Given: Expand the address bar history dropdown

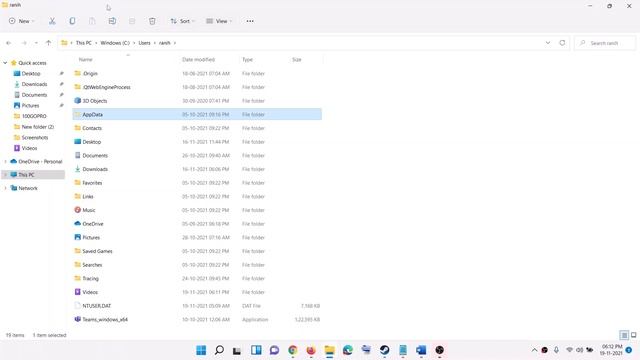Looking at the screenshot, I should coord(548,43).
